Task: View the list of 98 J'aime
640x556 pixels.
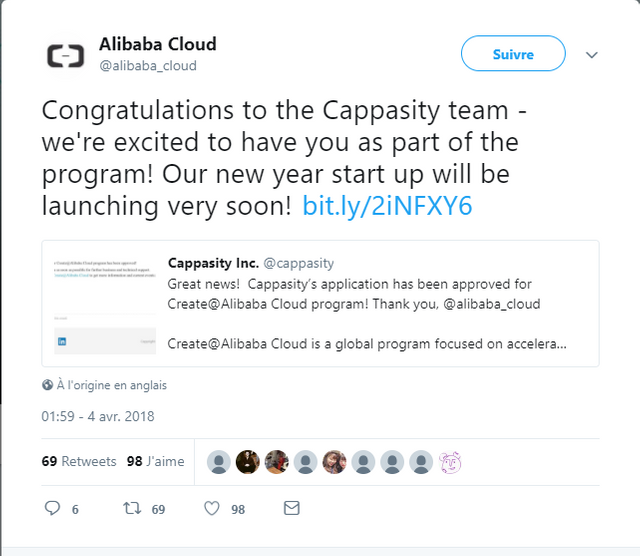Action: click(x=156, y=461)
